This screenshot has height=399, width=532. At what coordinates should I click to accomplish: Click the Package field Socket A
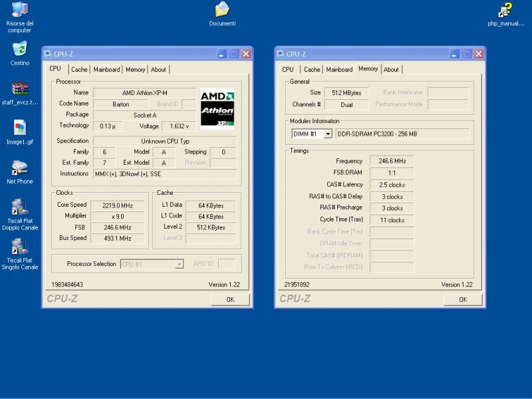145,115
